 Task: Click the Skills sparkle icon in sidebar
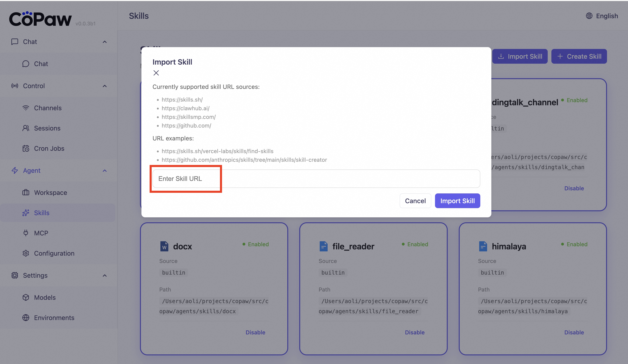click(26, 213)
